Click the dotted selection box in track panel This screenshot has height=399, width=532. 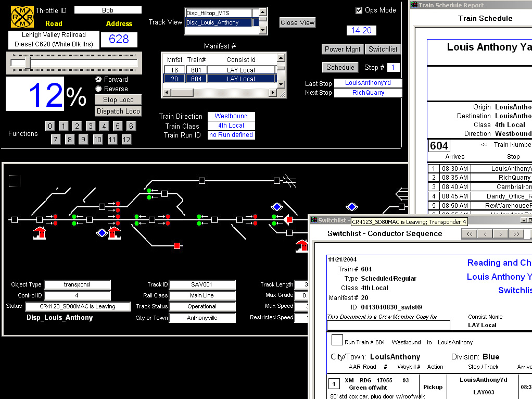[15, 181]
